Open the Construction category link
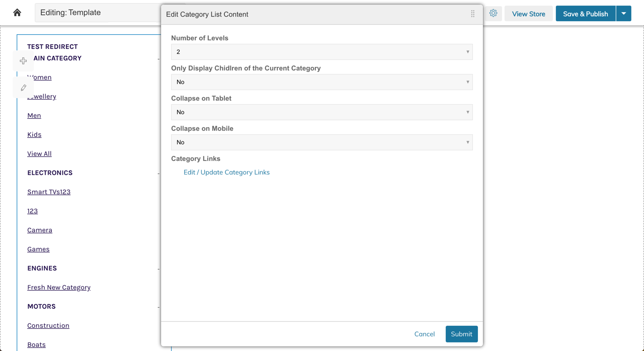This screenshot has height=351, width=644. pyautogui.click(x=48, y=325)
